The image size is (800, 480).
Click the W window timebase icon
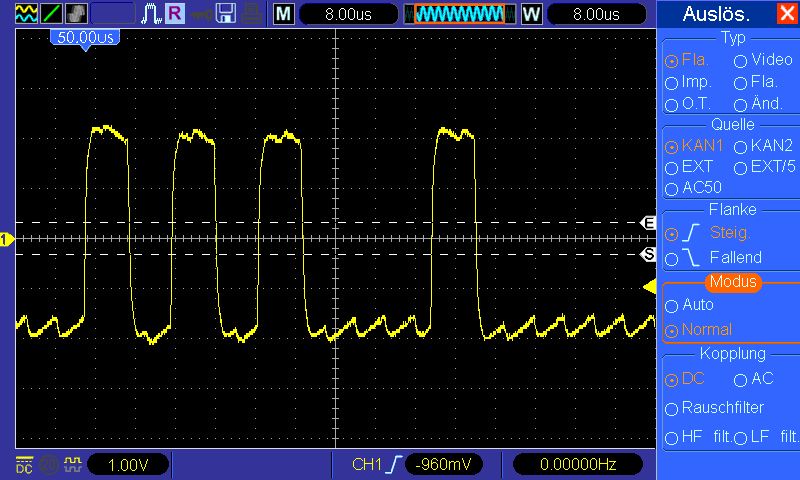click(x=531, y=14)
